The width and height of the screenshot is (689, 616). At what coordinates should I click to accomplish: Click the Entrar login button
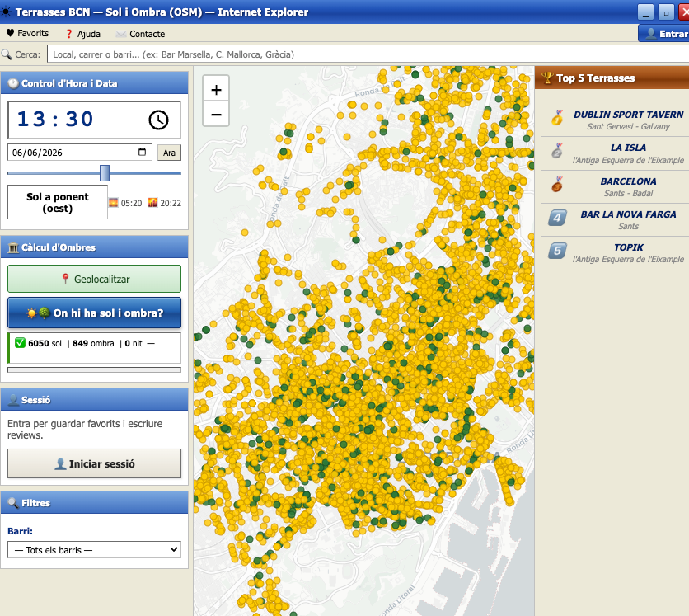[x=664, y=34]
